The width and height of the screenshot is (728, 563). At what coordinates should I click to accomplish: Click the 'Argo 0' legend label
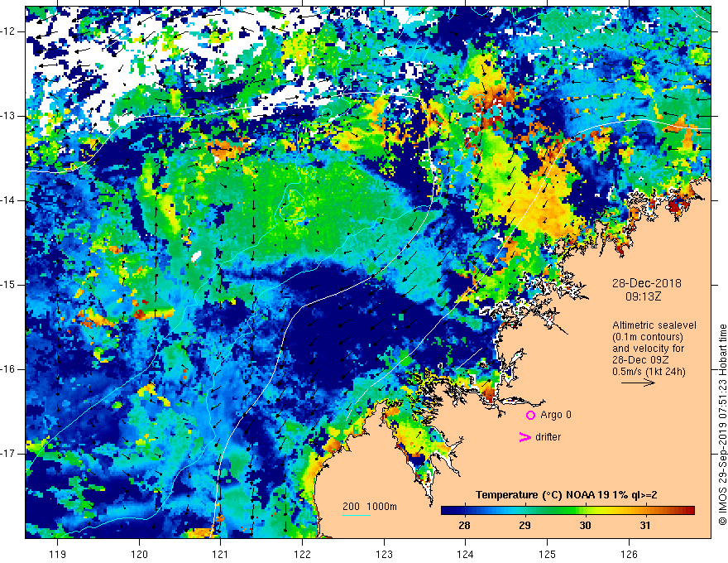pyautogui.click(x=556, y=415)
